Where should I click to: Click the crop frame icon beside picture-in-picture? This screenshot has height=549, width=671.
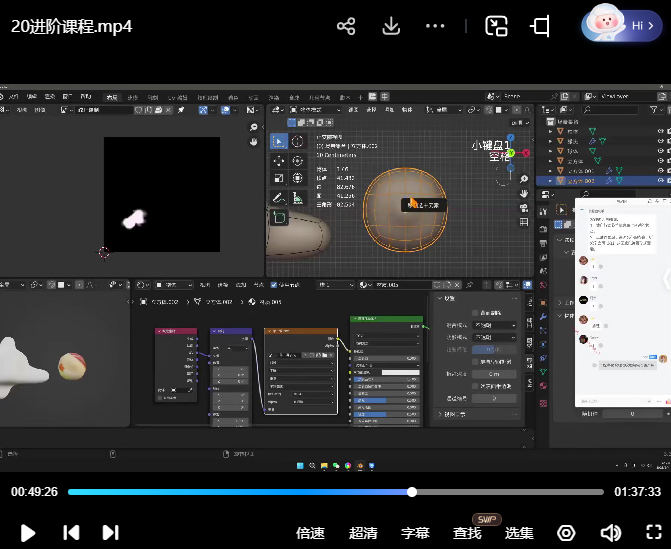[x=541, y=26]
